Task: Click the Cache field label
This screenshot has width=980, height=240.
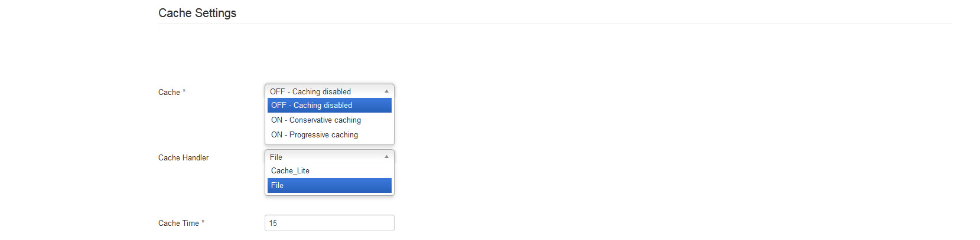Action: pyautogui.click(x=169, y=93)
